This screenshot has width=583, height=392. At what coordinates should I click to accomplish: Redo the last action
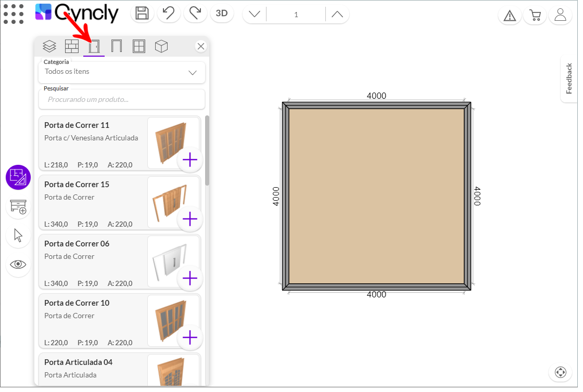[195, 14]
